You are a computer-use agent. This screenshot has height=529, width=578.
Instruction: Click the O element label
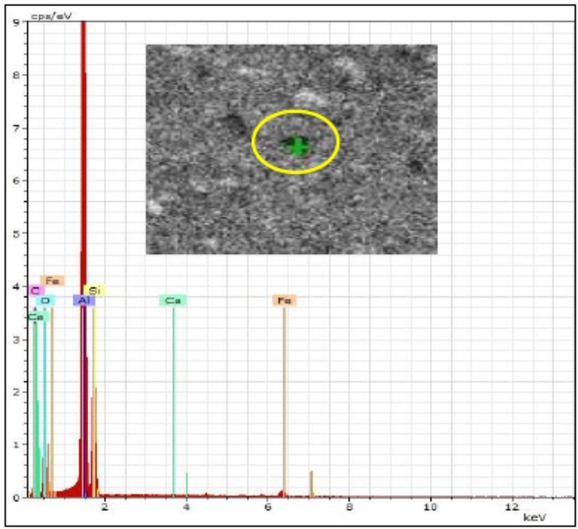[45, 301]
